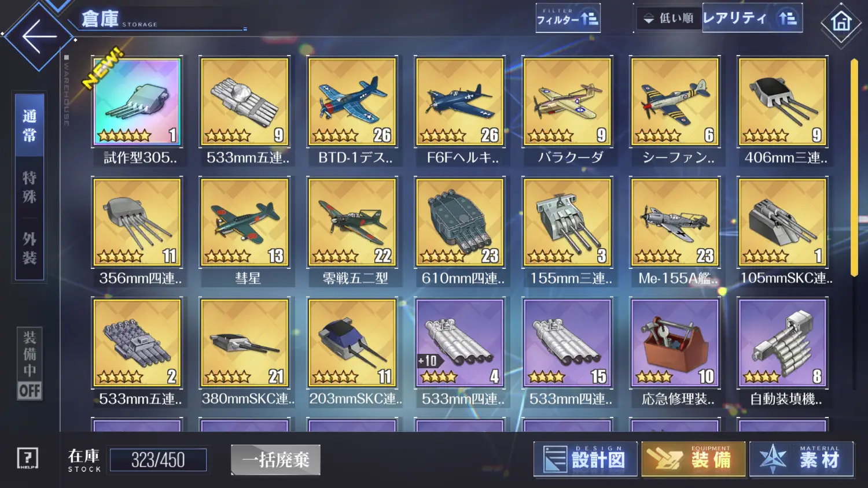Switch to the 通常 side tab
Viewport: 868px width, 488px height.
(x=30, y=125)
